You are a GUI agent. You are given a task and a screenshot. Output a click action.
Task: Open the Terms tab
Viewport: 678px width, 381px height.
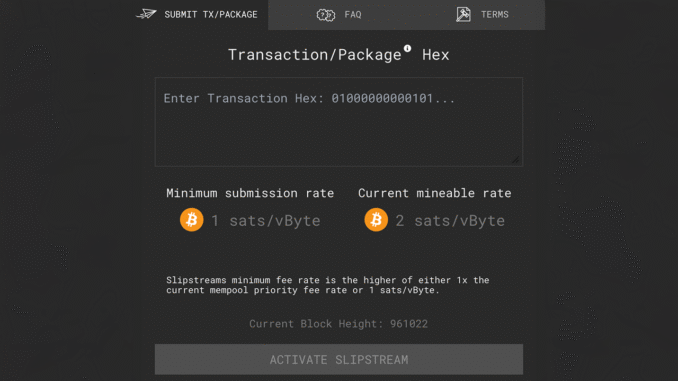click(476, 15)
